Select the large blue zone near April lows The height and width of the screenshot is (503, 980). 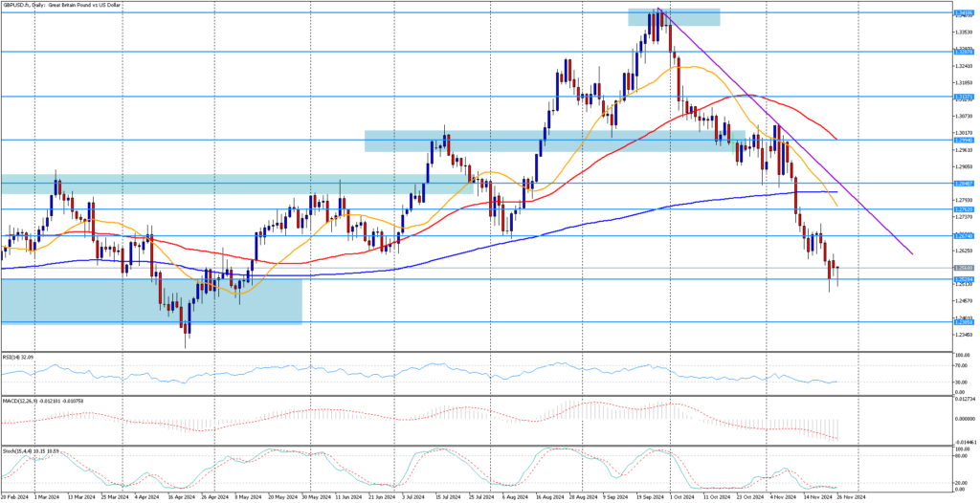[x=96, y=300]
